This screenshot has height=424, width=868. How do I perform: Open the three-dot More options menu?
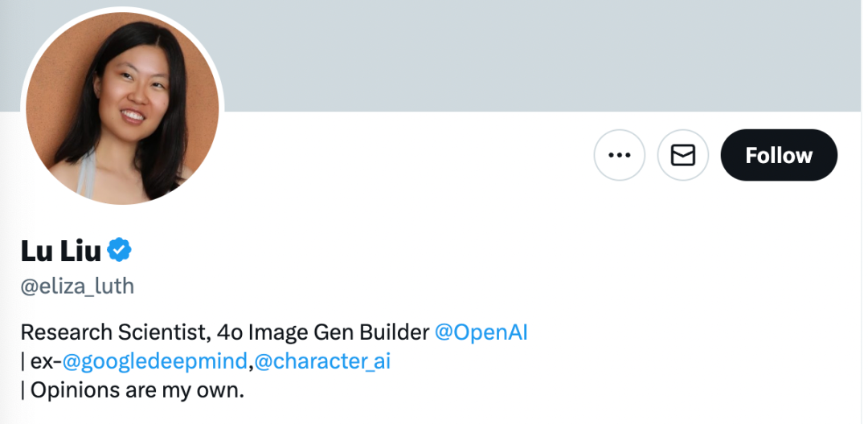coord(619,155)
